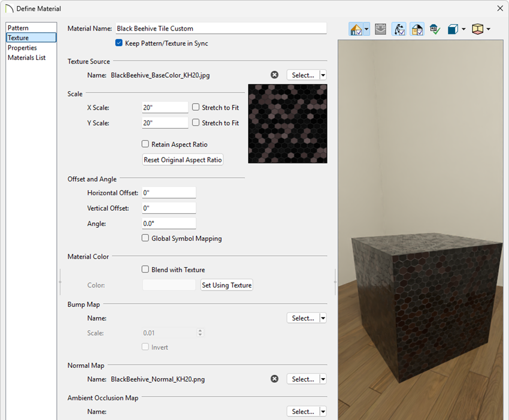
Task: Click the material mapping sphere icon
Action: click(380, 29)
